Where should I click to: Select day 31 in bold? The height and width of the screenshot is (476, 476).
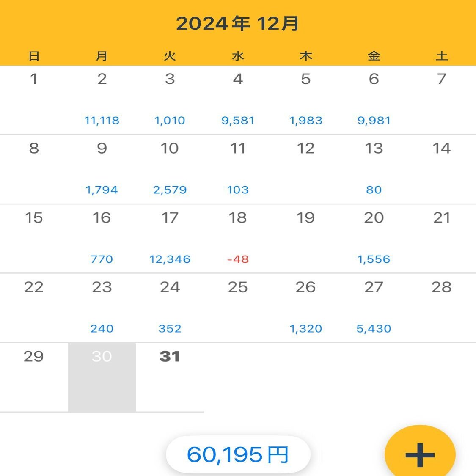coord(170,377)
